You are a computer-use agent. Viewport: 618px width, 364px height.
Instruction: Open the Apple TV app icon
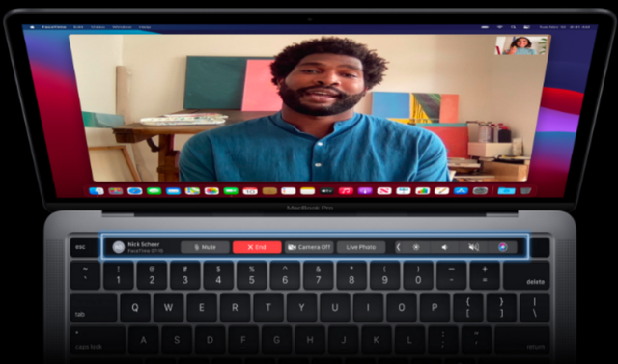(326, 191)
